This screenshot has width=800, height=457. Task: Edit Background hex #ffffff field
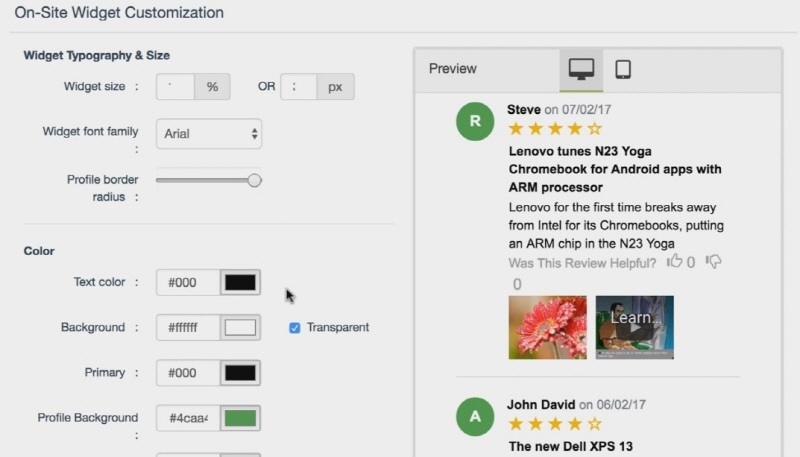[188, 327]
